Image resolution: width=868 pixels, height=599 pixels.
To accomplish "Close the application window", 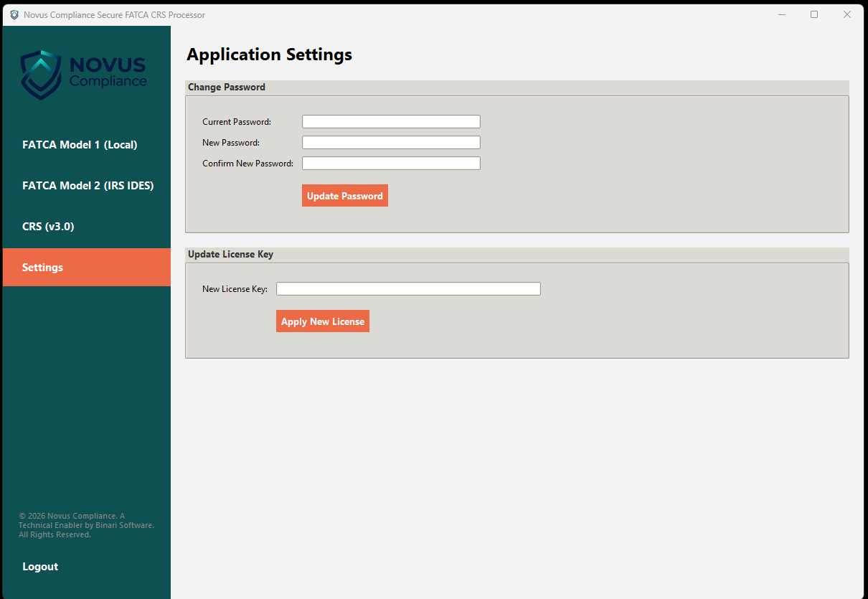I will click(x=847, y=14).
